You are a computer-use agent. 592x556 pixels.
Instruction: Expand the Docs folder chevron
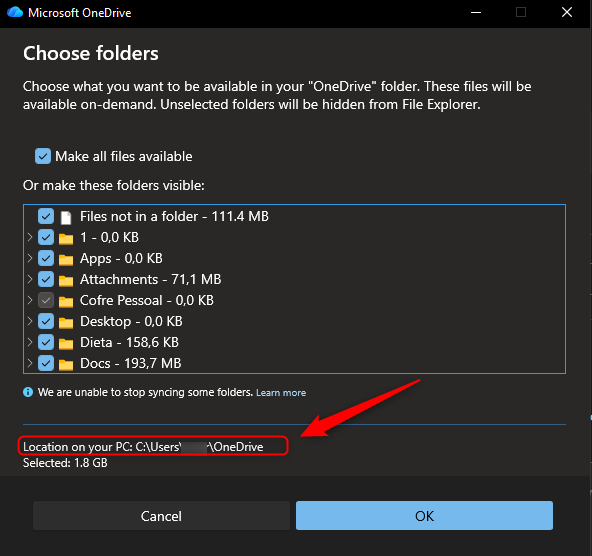point(30,363)
